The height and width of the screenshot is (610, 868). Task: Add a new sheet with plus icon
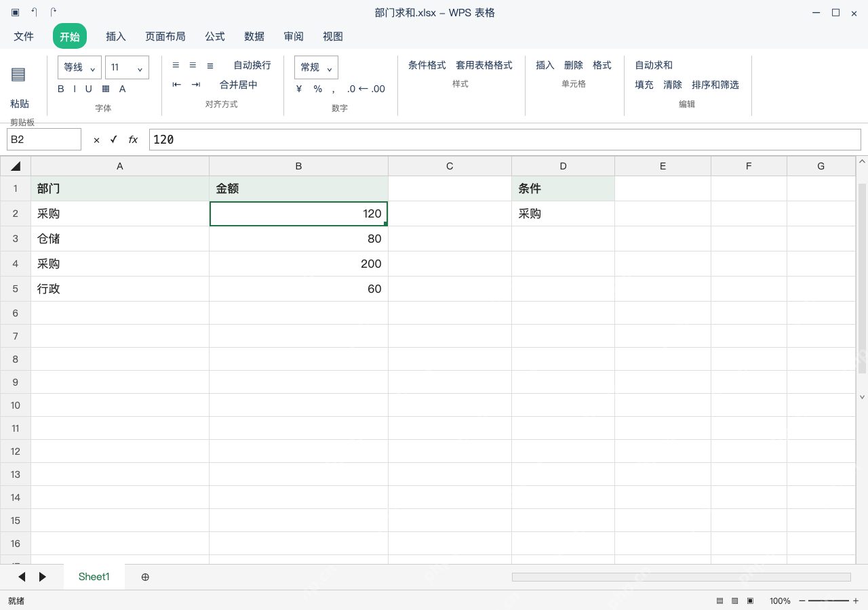[x=145, y=577]
